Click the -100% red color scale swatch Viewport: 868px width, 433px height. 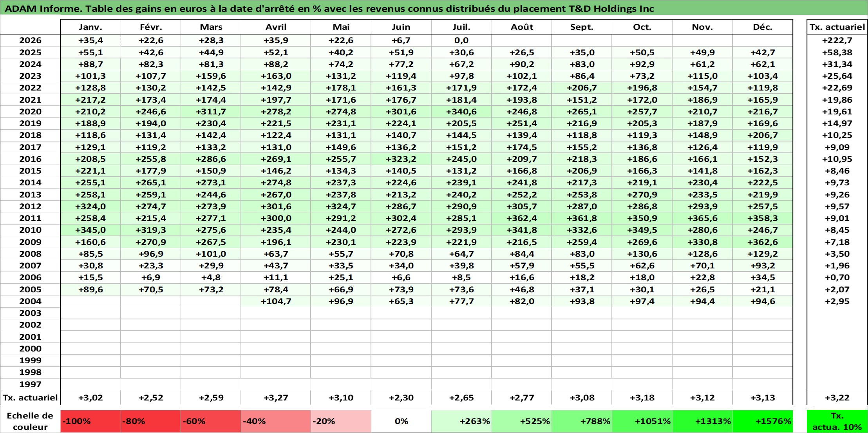click(x=90, y=421)
